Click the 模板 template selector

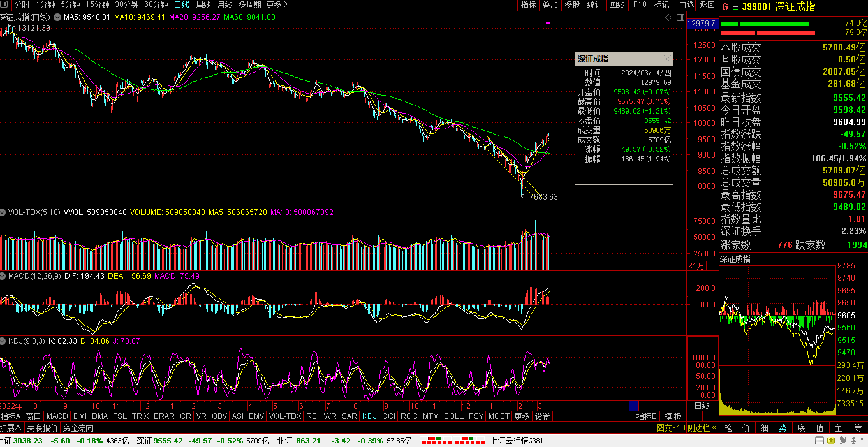(x=673, y=416)
